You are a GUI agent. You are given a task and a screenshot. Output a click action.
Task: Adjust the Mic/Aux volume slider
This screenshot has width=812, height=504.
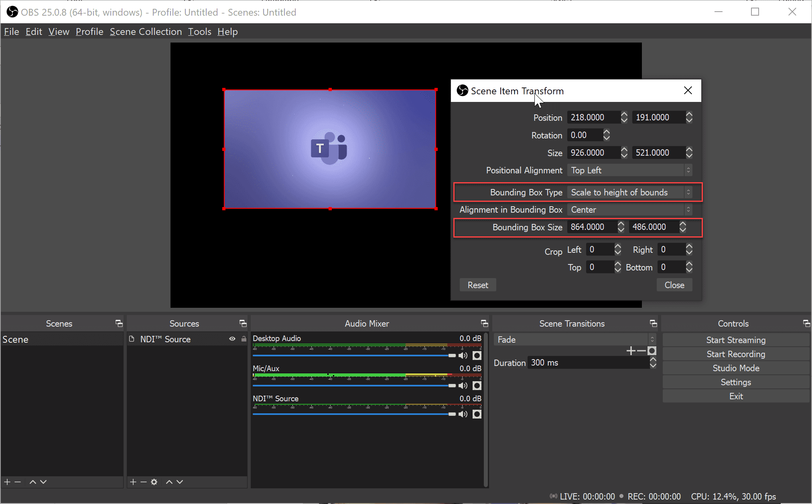(x=354, y=386)
